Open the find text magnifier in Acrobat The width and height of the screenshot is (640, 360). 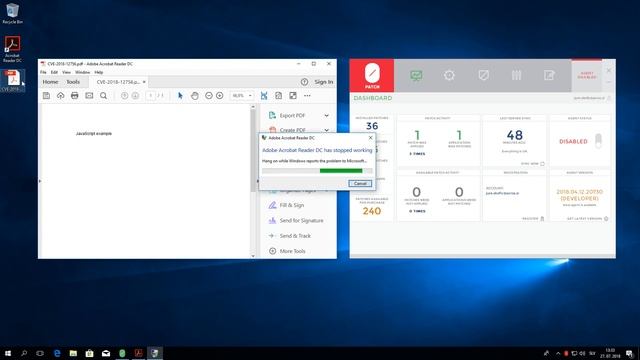click(104, 96)
